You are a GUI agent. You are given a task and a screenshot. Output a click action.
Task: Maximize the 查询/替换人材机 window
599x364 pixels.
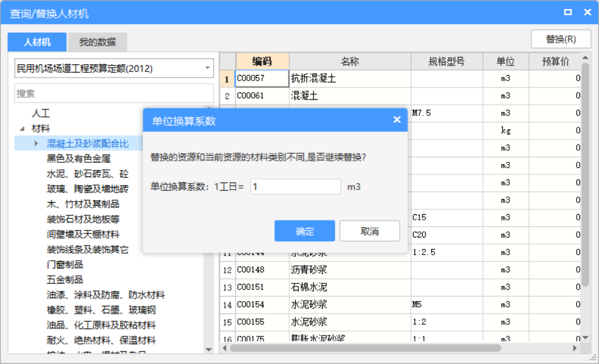(x=568, y=13)
